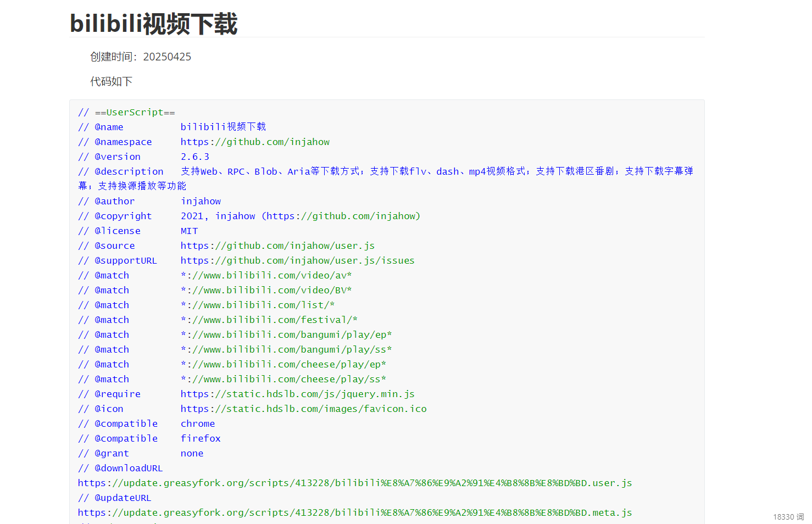Click the greasyfork URL ending BD.user.js
812x524 pixels.
[355, 483]
